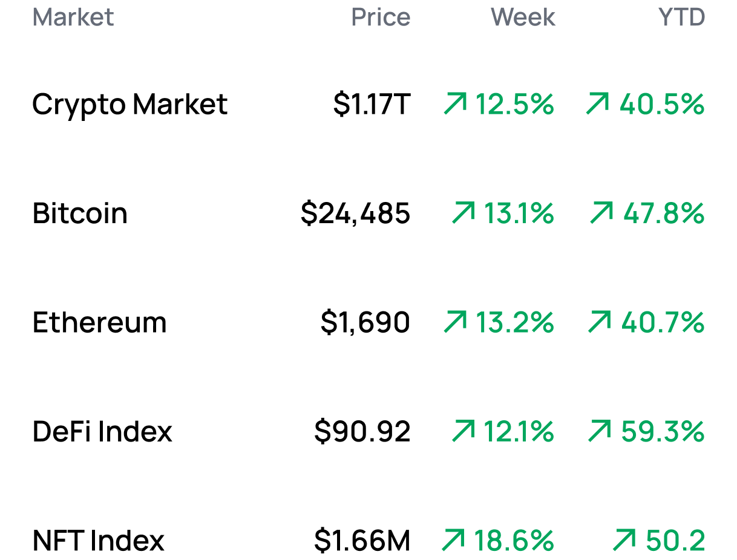This screenshot has width=737, height=560.
Task: Select the Ethereum market name
Action: (x=100, y=322)
